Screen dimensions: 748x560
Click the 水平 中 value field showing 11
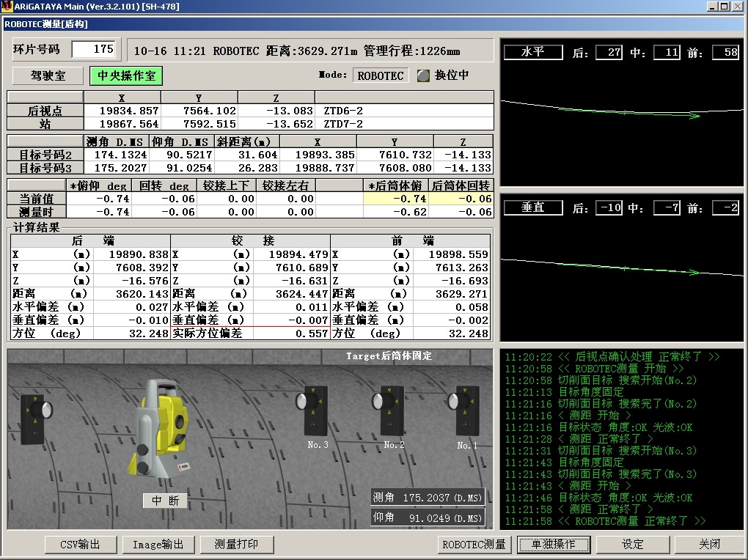[x=667, y=53]
